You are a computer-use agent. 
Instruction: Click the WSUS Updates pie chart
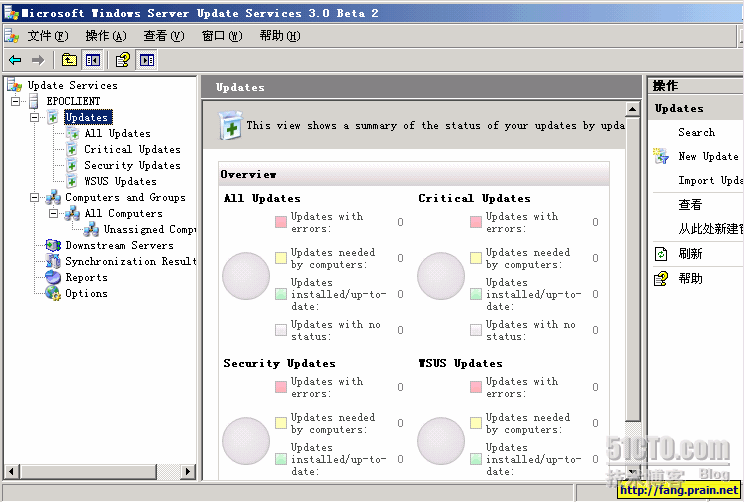pyautogui.click(x=441, y=441)
